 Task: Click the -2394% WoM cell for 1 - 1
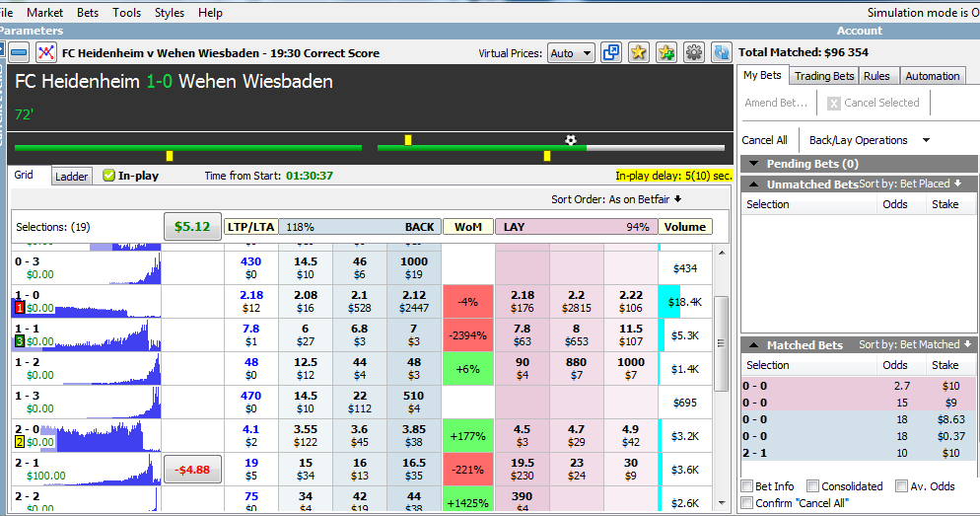pos(468,335)
